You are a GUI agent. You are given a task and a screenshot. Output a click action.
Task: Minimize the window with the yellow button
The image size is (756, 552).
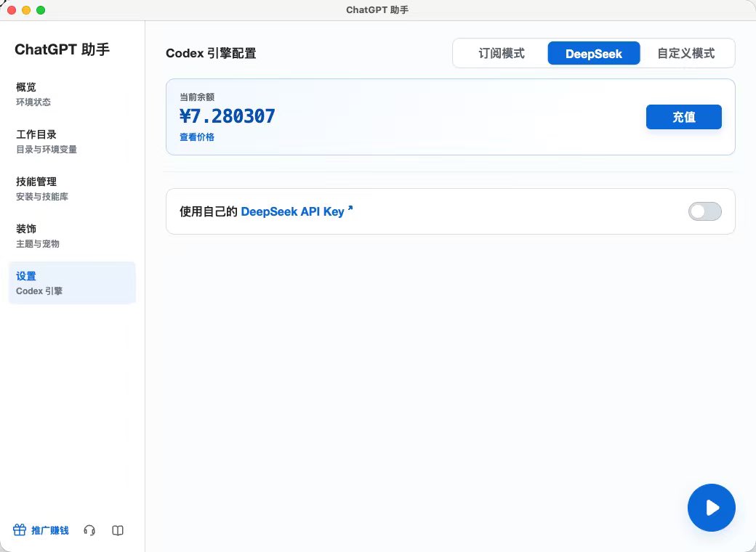(26, 9)
